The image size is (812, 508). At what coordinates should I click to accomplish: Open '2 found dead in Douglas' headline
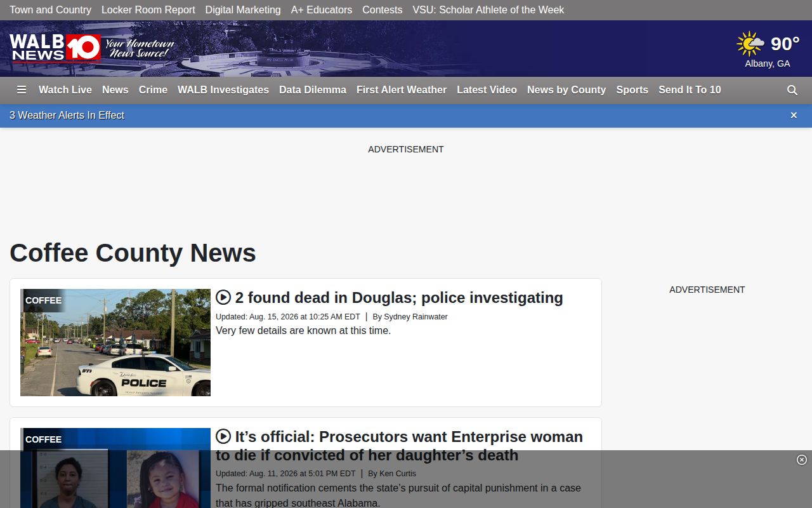coord(399,297)
